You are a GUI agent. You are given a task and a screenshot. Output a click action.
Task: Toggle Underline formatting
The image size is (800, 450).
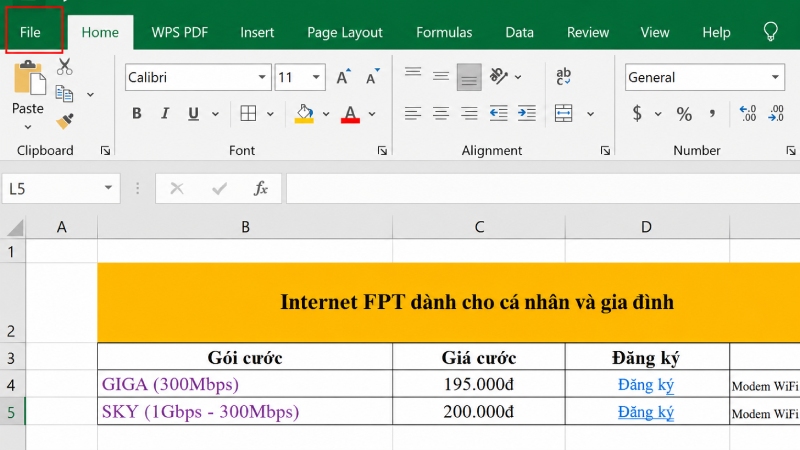pyautogui.click(x=193, y=113)
